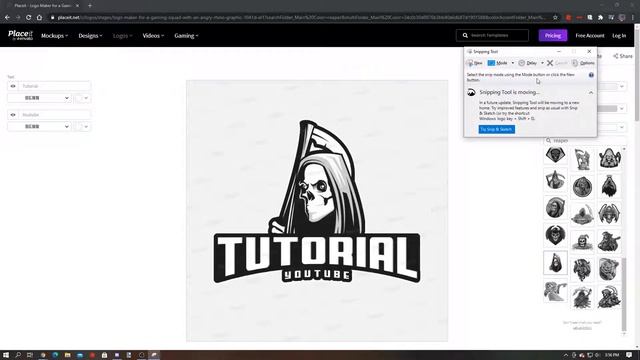The image size is (640, 360).
Task: Open the Snipping Tool Mode dropdown arrow
Action: (x=513, y=63)
